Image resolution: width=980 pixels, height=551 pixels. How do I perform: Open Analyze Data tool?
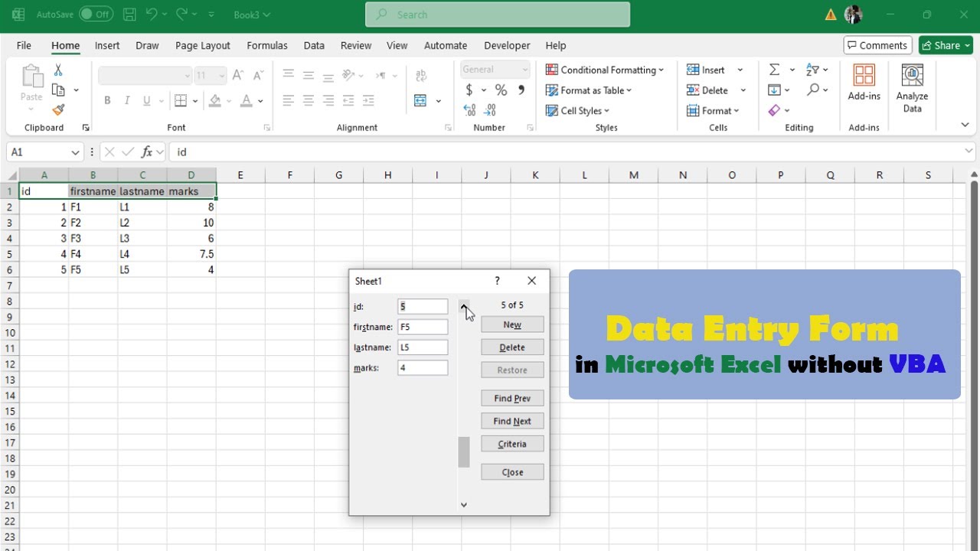click(912, 89)
